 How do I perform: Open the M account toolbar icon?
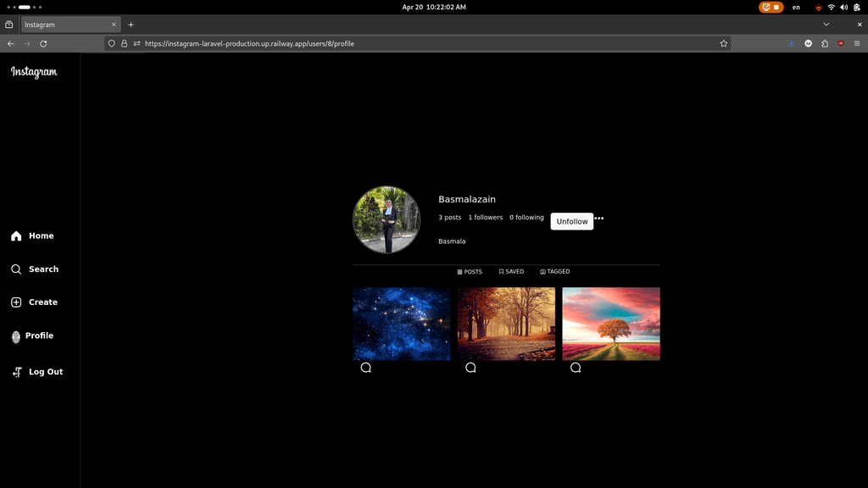(808, 44)
